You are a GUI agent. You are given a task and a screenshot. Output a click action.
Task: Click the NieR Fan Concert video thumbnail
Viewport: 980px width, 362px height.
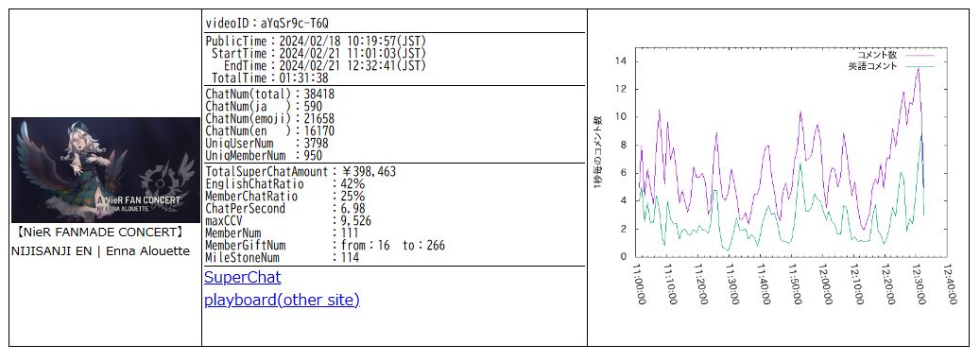pos(106,170)
